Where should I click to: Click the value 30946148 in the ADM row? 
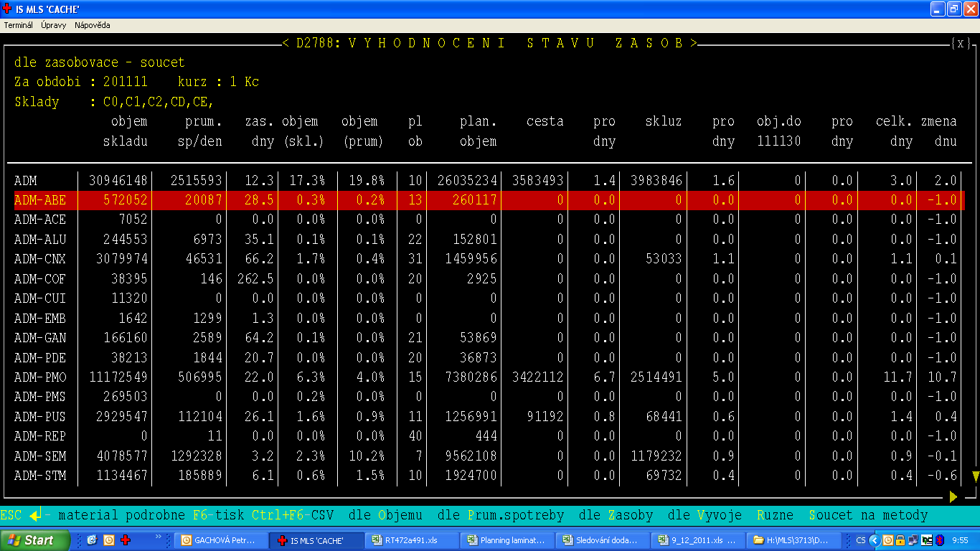(x=118, y=180)
